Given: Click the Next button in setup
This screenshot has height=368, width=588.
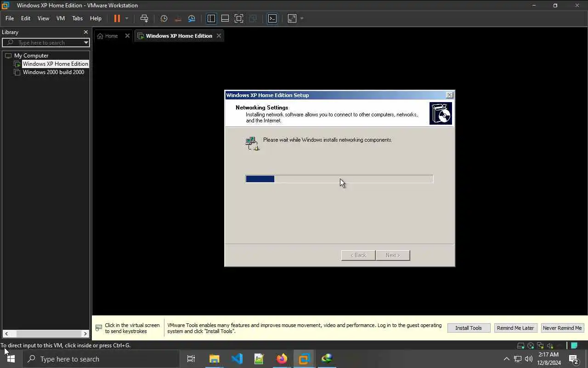Looking at the screenshot, I should point(393,255).
